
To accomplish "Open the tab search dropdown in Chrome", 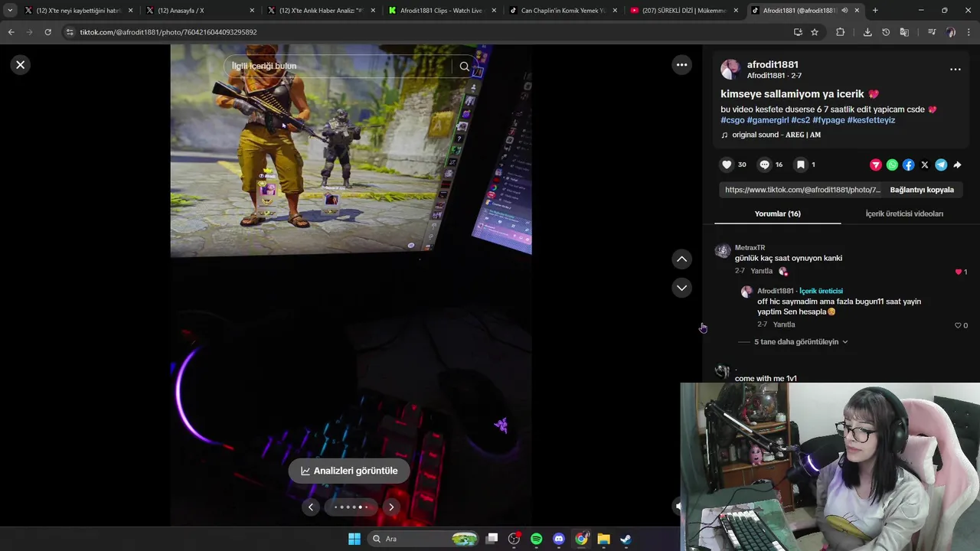I will [9, 11].
